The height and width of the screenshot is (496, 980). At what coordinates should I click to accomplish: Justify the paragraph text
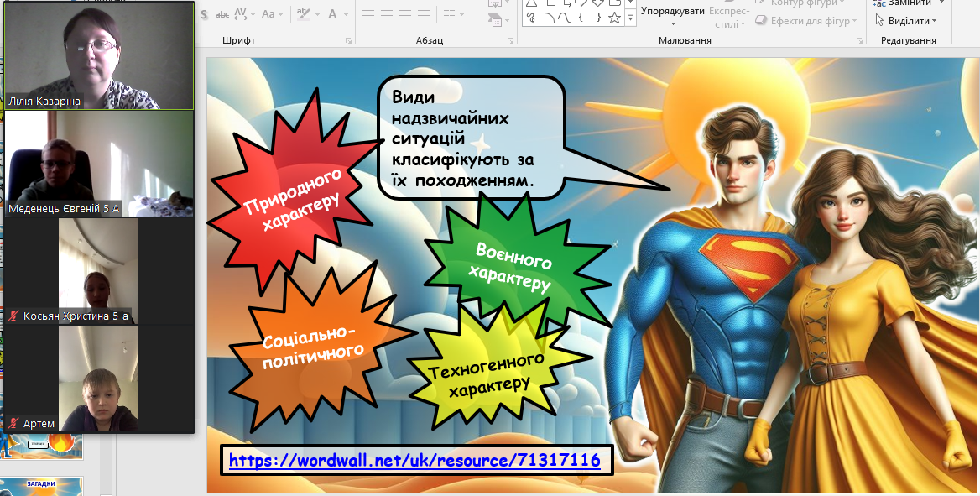pos(424,13)
